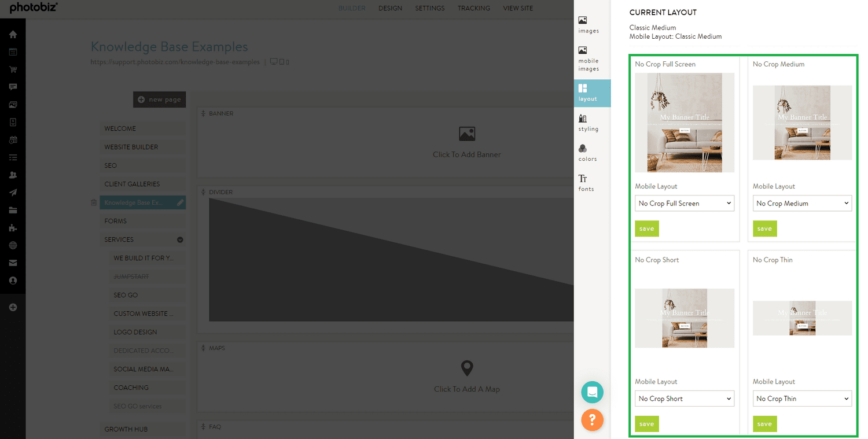Select the CLIENT GALLERIES page
868x439 pixels.
tap(132, 184)
